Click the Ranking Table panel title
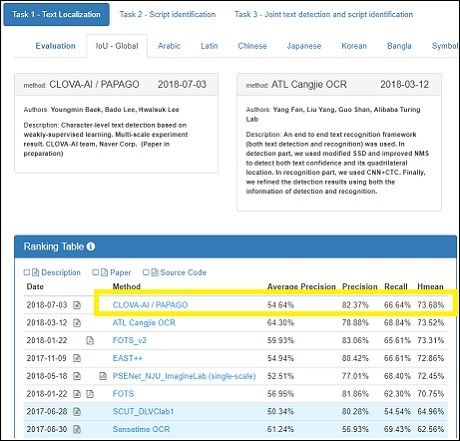 pyautogui.click(x=53, y=246)
